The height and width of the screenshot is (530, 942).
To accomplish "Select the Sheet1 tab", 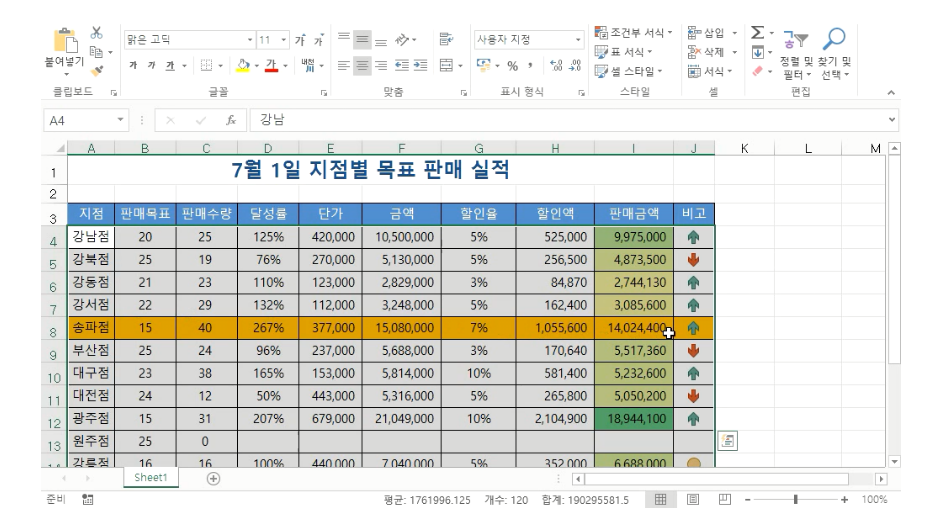I will (x=151, y=478).
